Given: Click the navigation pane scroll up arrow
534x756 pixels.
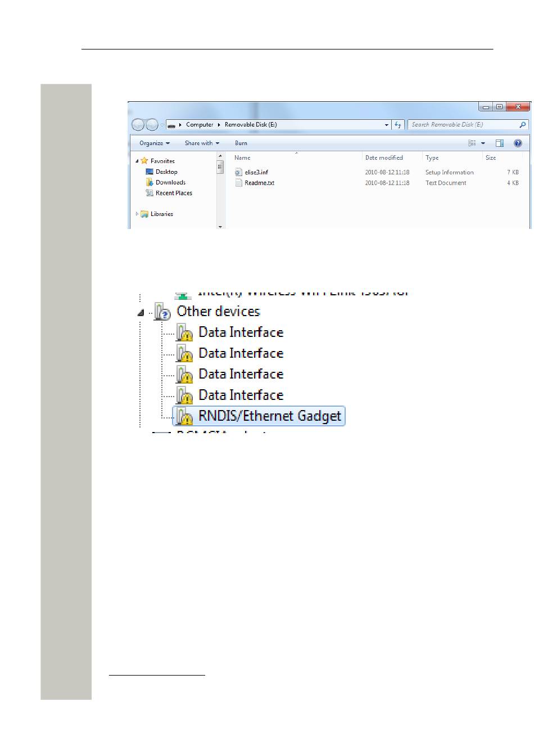Looking at the screenshot, I should click(x=220, y=156).
